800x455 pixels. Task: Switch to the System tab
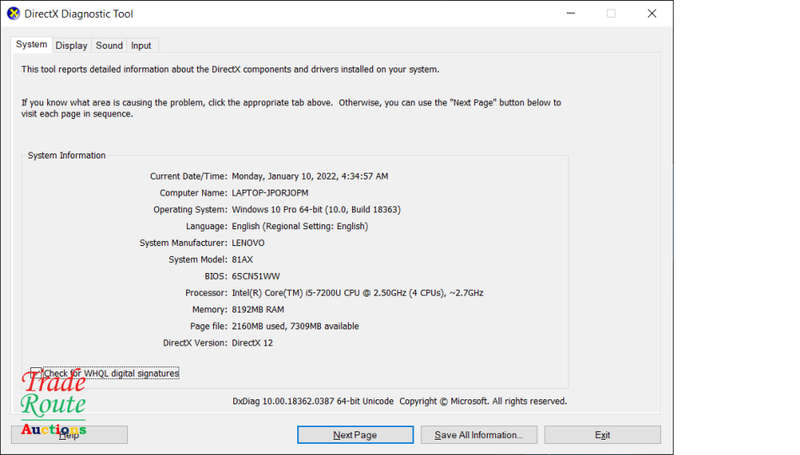[31, 44]
